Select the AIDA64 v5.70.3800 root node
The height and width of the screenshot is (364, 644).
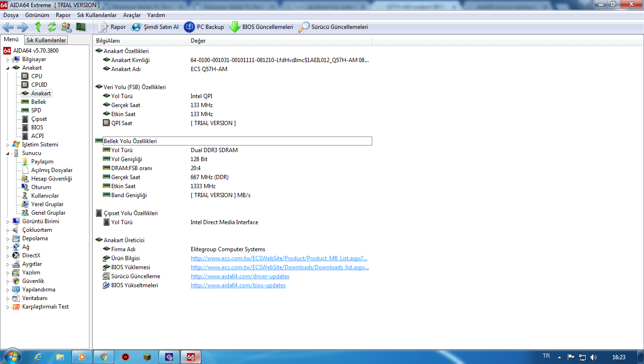[36, 51]
